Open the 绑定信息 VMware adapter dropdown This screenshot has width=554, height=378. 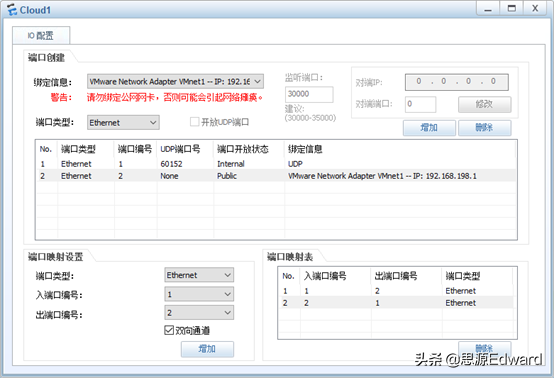point(175,82)
